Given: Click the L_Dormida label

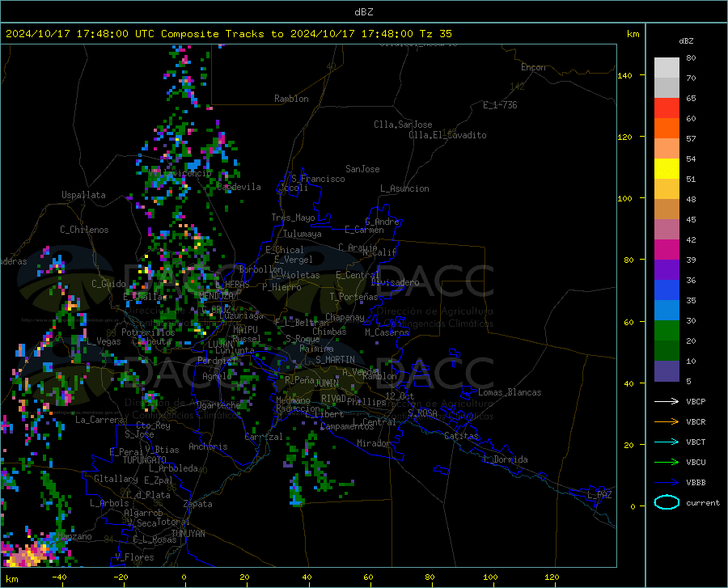Looking at the screenshot, I should tap(506, 459).
